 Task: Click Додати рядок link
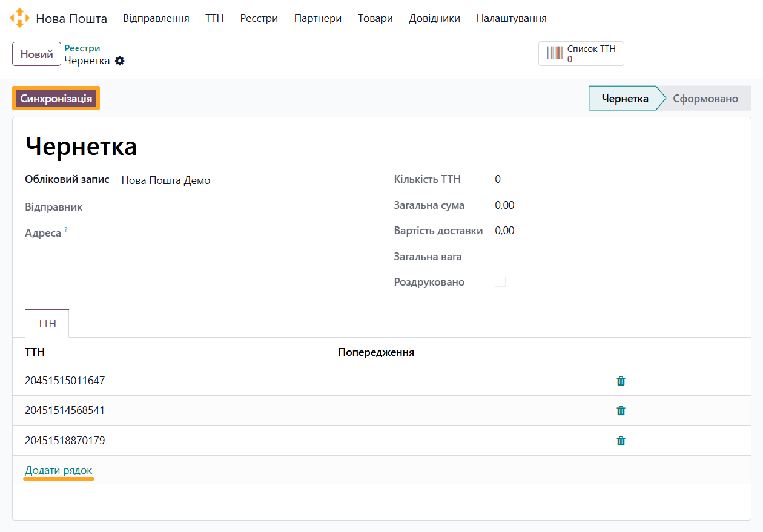tap(59, 470)
